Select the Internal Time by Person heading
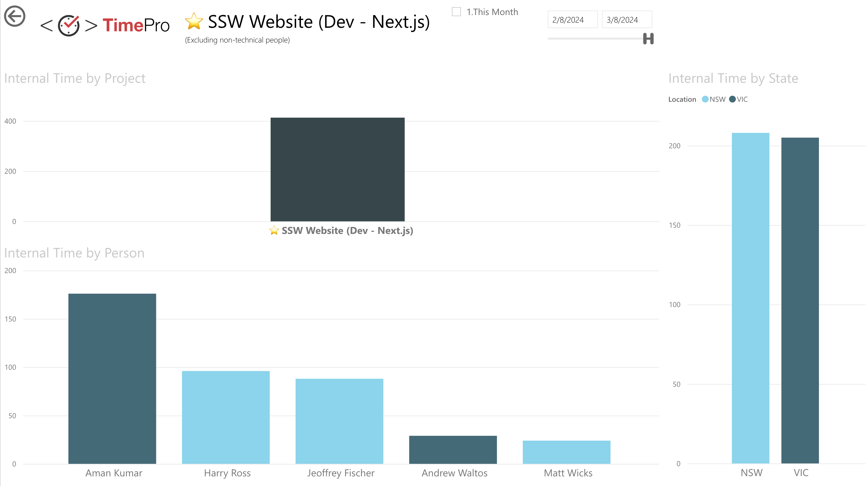Image resolution: width=868 pixels, height=486 pixels. (x=74, y=253)
